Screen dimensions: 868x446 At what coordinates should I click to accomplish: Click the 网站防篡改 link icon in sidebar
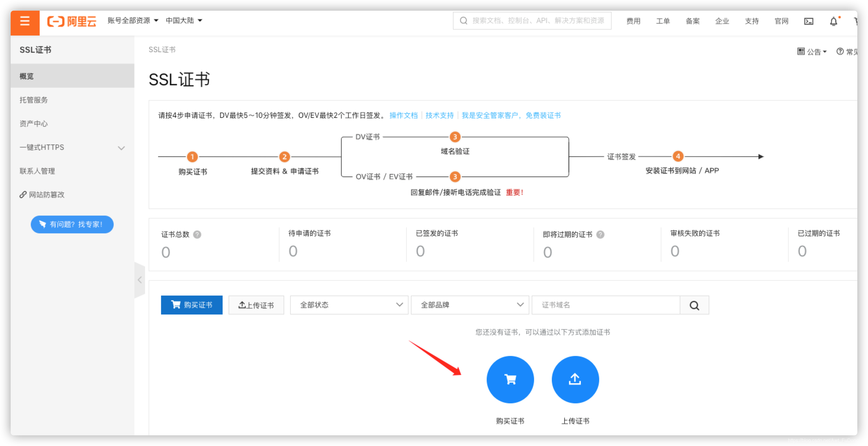click(23, 194)
